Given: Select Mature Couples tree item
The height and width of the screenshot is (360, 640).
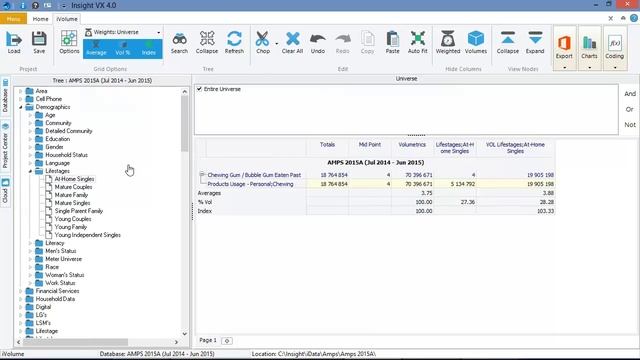Looking at the screenshot, I should (x=73, y=187).
